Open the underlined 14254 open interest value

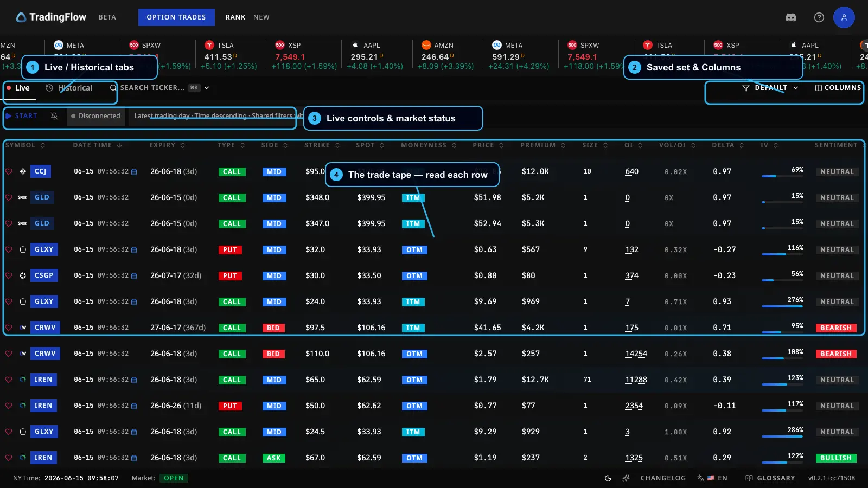click(x=636, y=354)
